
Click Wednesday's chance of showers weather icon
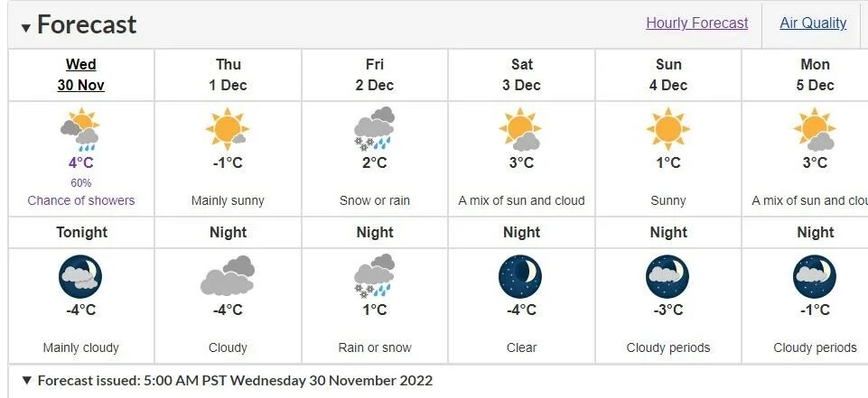pyautogui.click(x=80, y=129)
